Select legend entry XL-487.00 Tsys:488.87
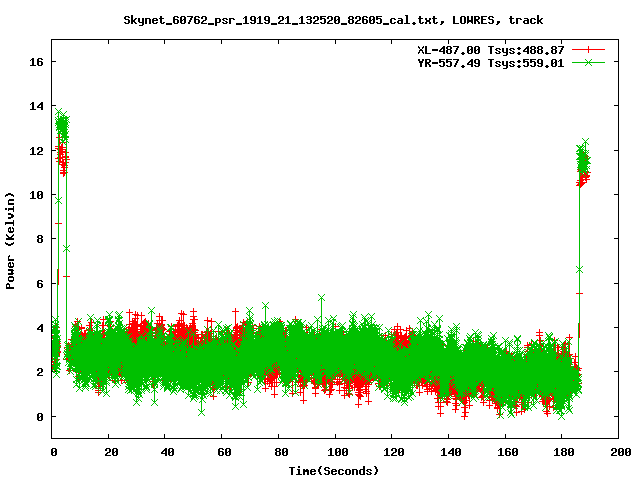The image size is (640, 480). coord(491,50)
